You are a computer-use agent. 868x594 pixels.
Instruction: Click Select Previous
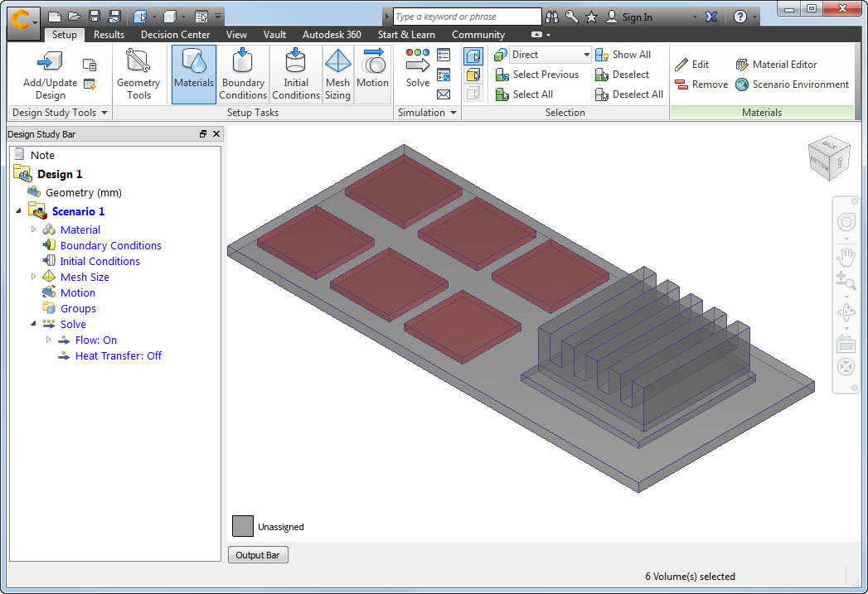[x=537, y=75]
